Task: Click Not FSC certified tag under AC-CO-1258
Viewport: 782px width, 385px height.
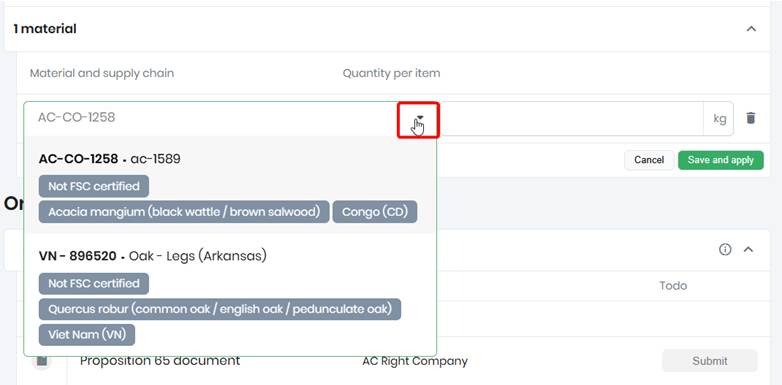Action: (94, 187)
